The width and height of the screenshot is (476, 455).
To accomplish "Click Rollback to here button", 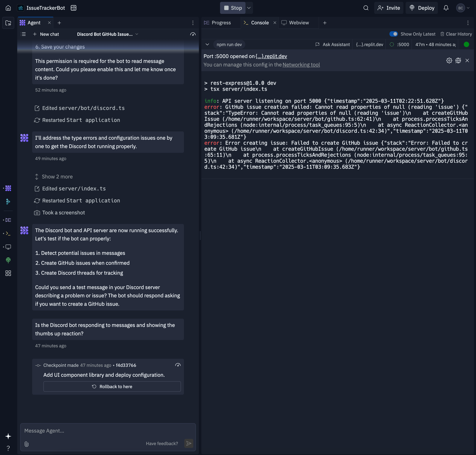I will pos(112,386).
